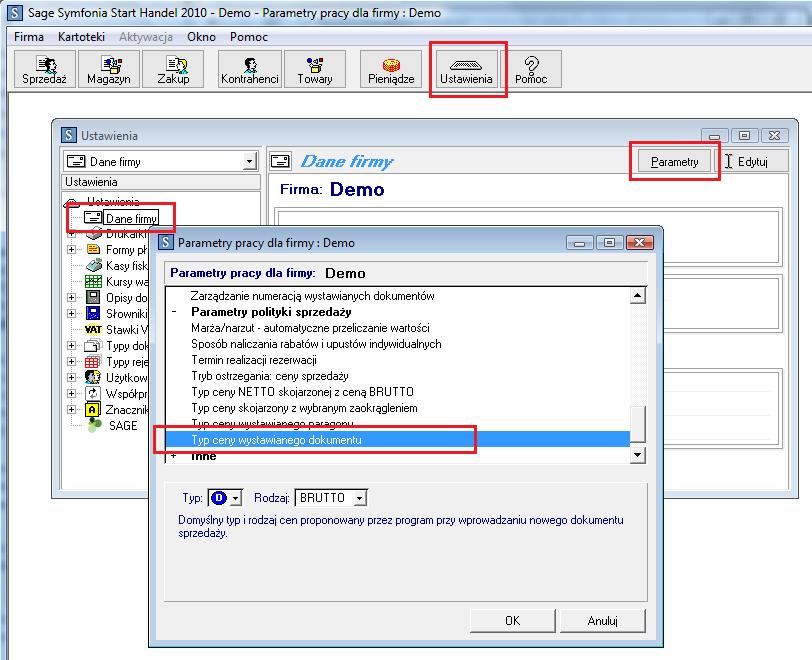
Task: Select Typy dokumentów icon in tree
Action: (x=93, y=346)
